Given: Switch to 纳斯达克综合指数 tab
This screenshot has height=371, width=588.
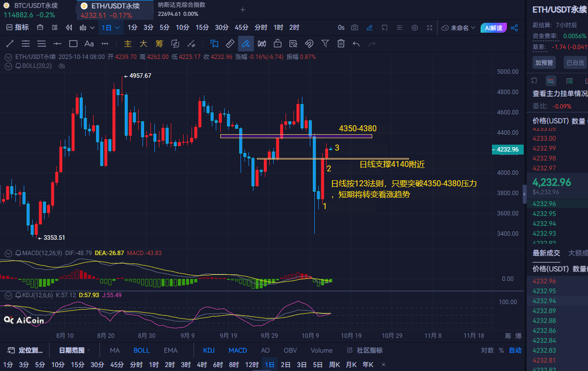Looking at the screenshot, I should tap(182, 9).
